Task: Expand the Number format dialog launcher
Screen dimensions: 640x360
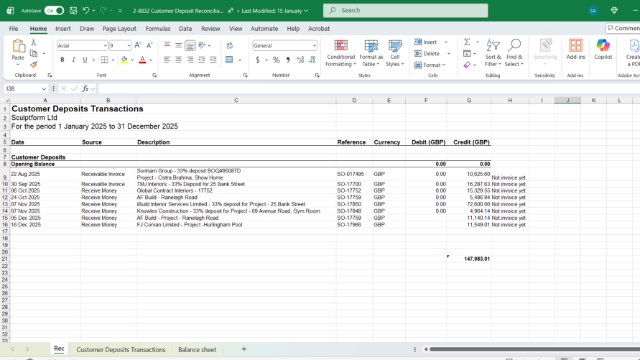Action: [x=317, y=76]
